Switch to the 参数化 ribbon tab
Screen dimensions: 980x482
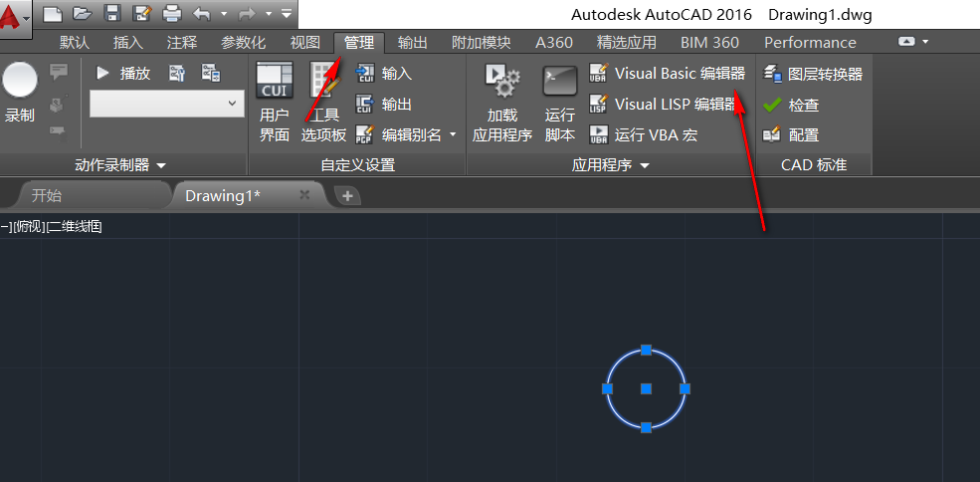pyautogui.click(x=243, y=43)
